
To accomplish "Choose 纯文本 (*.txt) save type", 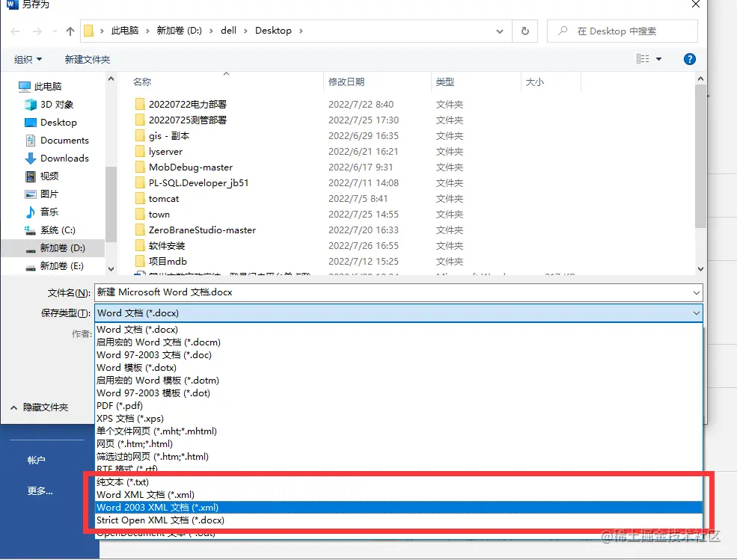I will [x=399, y=482].
